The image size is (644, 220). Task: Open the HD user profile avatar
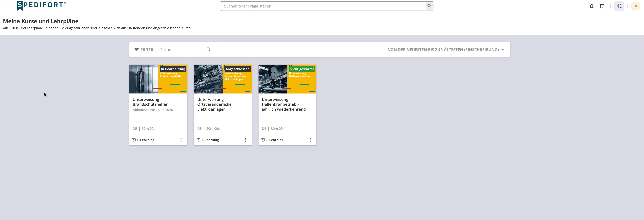[x=635, y=6]
